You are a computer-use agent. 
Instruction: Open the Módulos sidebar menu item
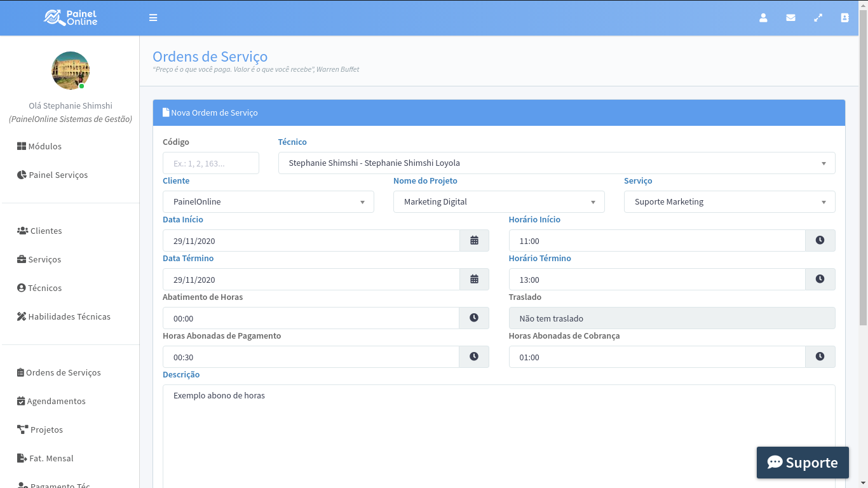point(39,146)
